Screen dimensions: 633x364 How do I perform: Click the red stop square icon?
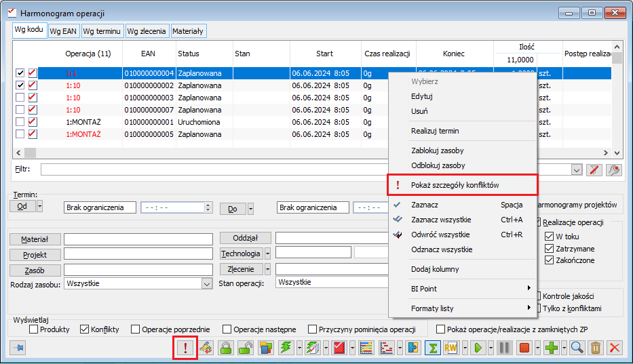tap(524, 348)
